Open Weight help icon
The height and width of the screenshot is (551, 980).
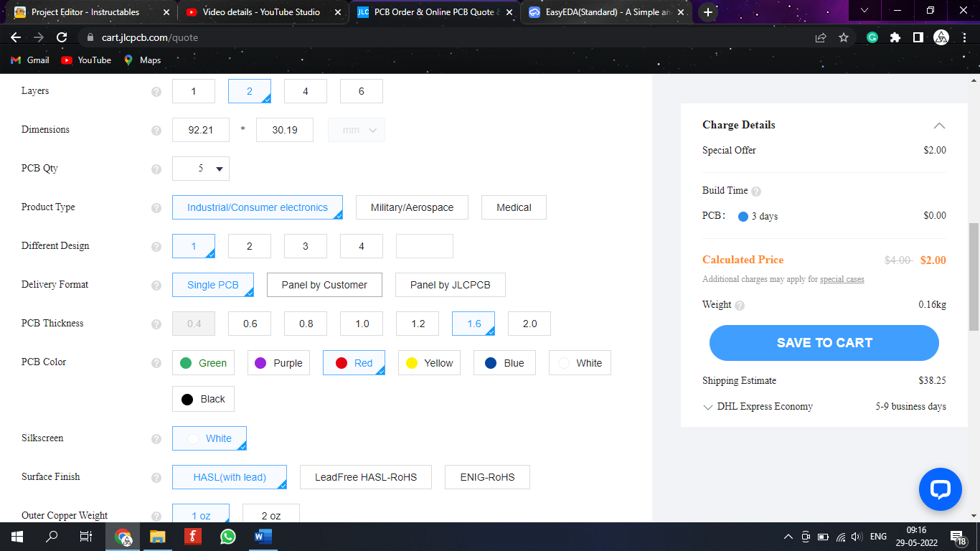[x=740, y=306]
